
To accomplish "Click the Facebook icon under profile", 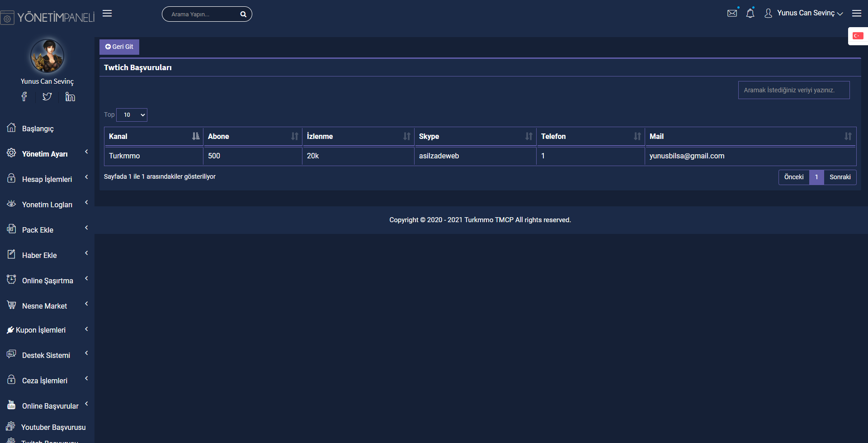I will click(x=24, y=96).
